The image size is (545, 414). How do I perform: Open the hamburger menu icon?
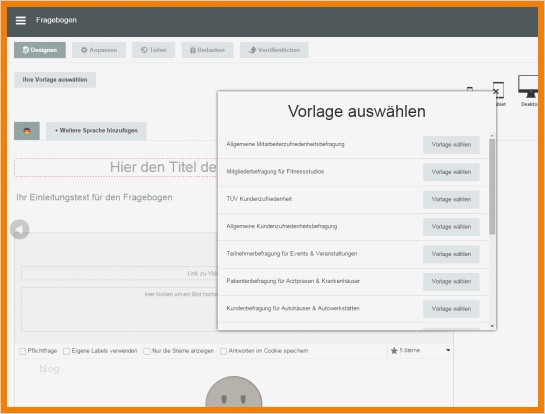point(21,21)
